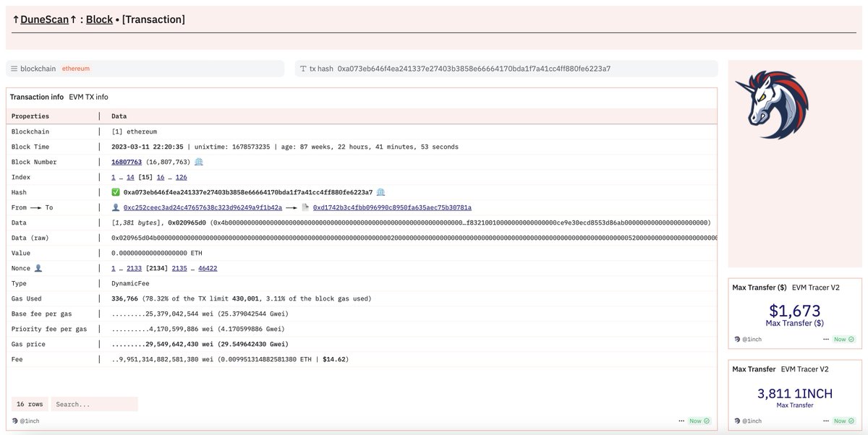Click the Transaction info panel title

36,97
